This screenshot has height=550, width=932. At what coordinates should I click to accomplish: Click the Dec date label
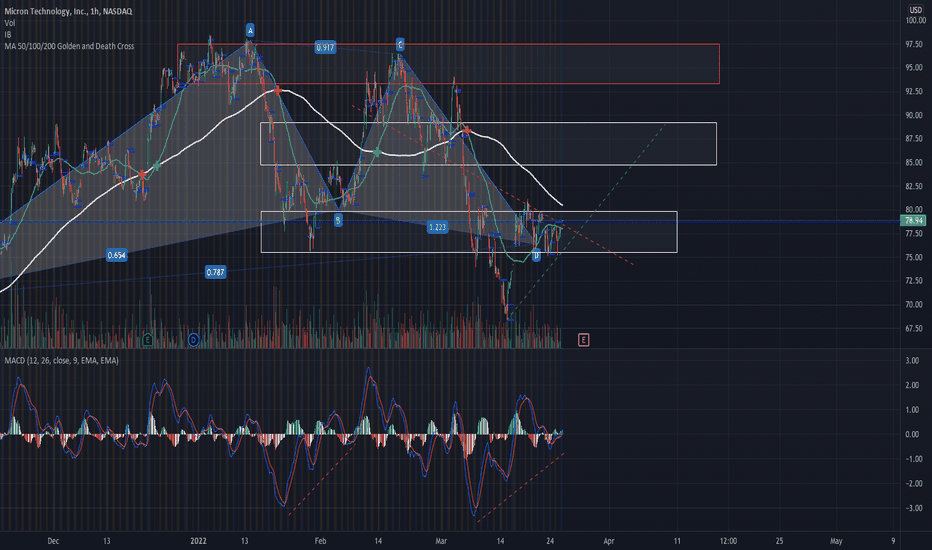tap(53, 540)
